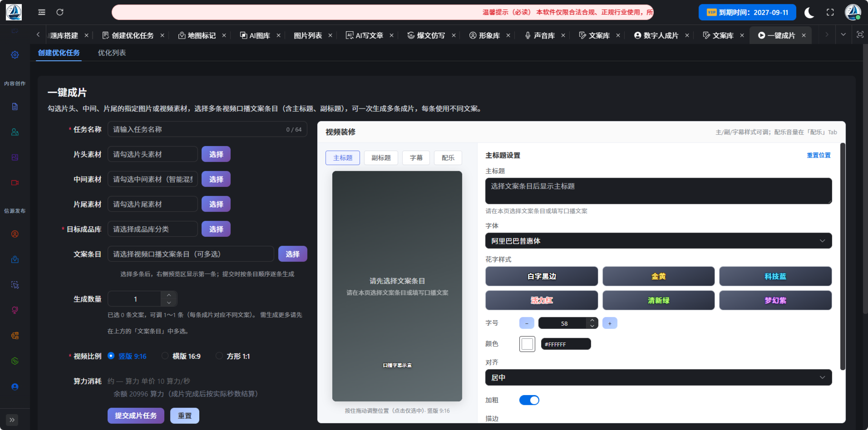The image size is (868, 430).
Task: Click the plus font size button
Action: [x=610, y=323]
